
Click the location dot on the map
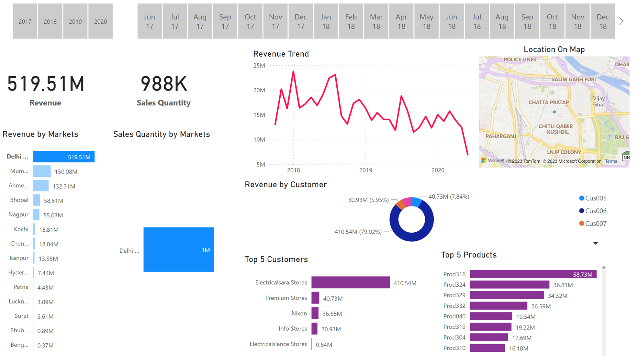pos(554,112)
